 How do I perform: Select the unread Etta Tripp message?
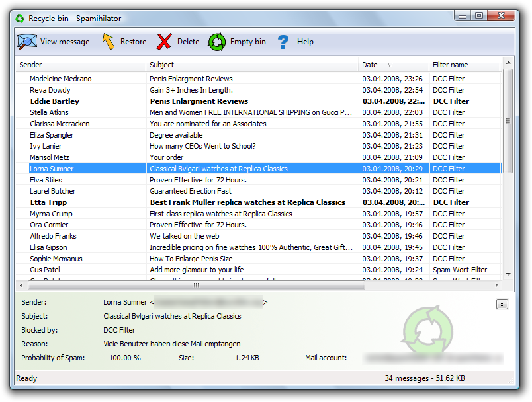[x=259, y=202]
